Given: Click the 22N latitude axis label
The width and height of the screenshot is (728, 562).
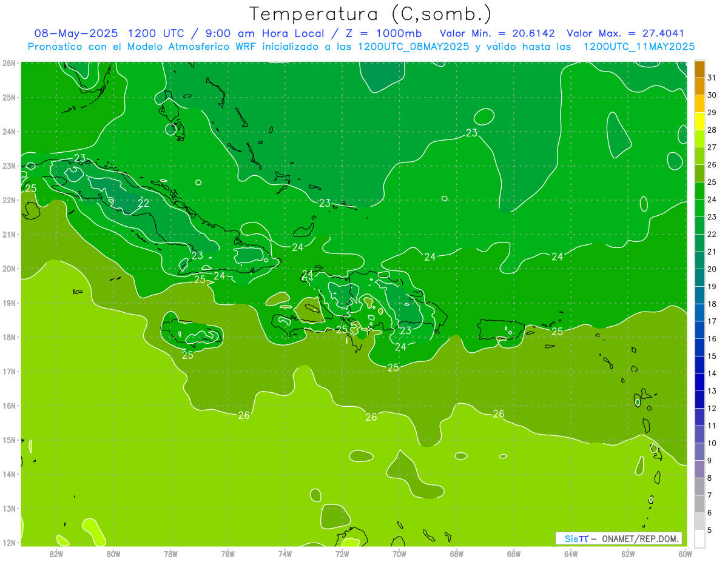Looking at the screenshot, I should coord(9,200).
